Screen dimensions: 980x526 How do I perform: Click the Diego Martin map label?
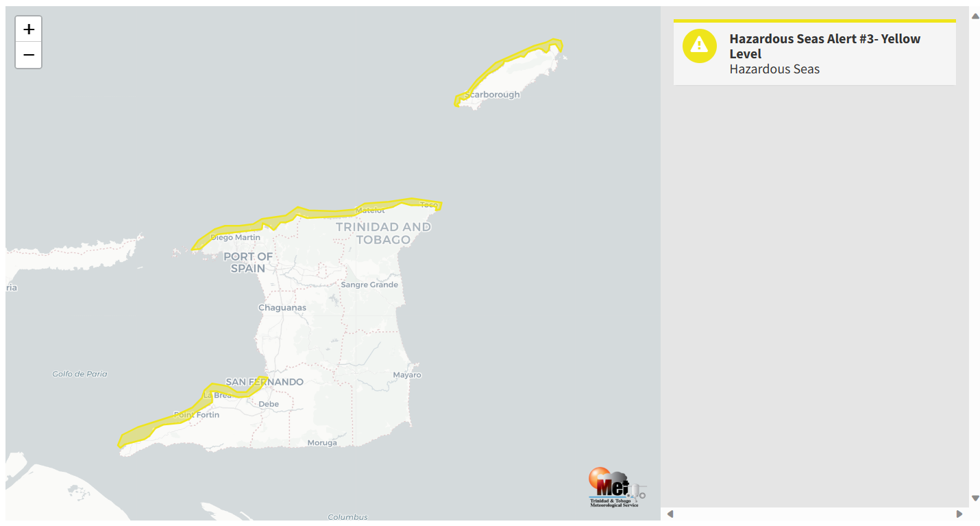(x=235, y=237)
